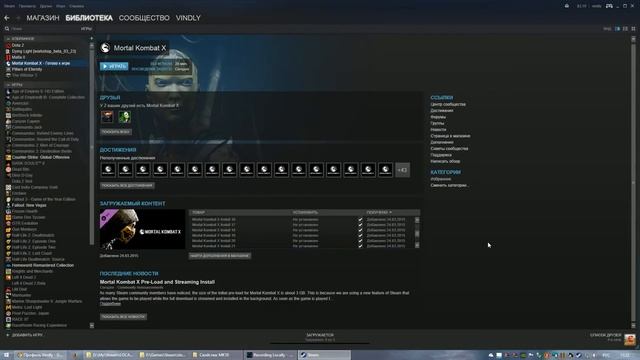Screen dimensions: 640x360
Task: Open Написать обзор link
Action: point(445,161)
